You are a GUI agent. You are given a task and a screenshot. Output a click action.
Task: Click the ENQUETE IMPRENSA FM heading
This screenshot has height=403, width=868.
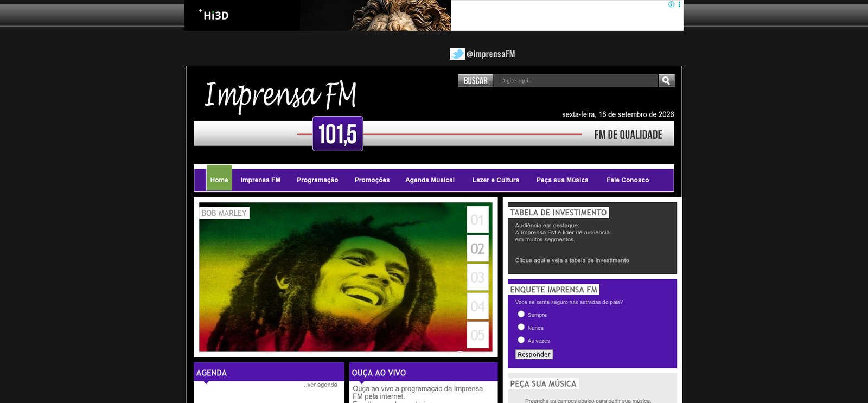(x=553, y=290)
